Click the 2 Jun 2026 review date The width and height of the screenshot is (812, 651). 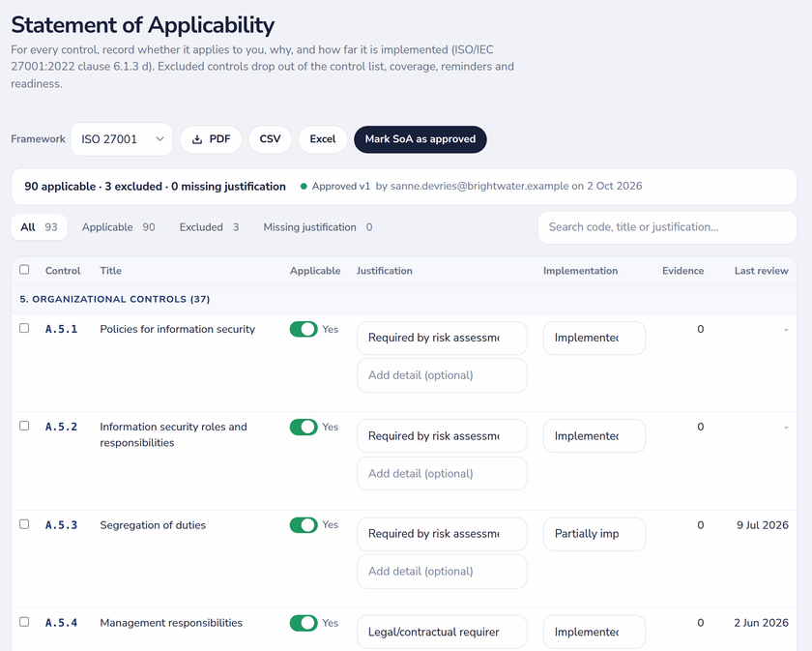(x=761, y=623)
